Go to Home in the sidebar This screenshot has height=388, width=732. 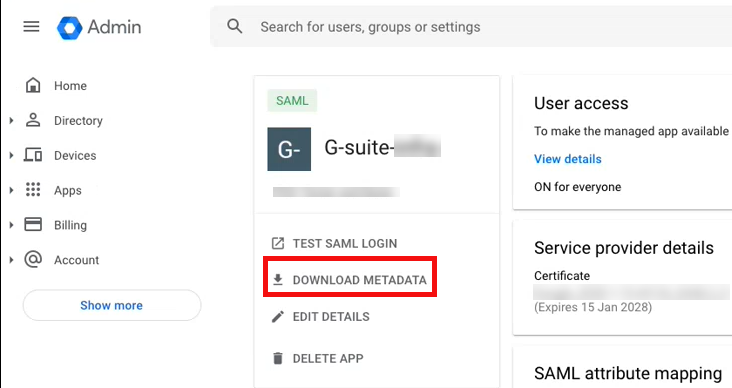click(x=70, y=86)
